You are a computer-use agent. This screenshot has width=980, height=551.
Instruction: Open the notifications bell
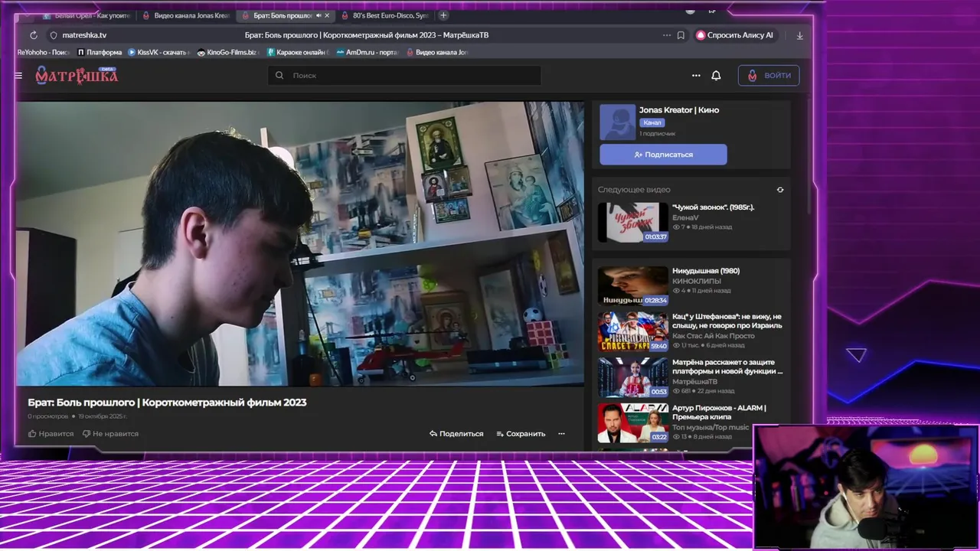coord(716,75)
